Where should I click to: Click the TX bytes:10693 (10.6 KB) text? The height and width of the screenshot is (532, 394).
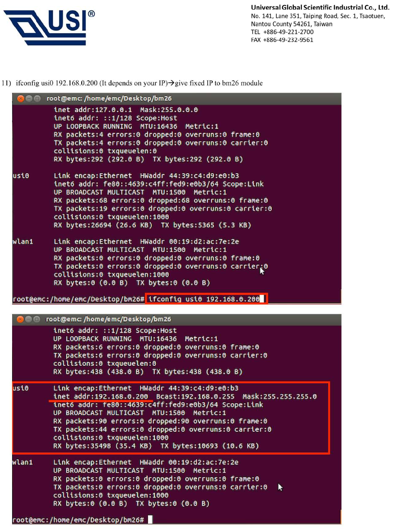pyautogui.click(x=210, y=446)
